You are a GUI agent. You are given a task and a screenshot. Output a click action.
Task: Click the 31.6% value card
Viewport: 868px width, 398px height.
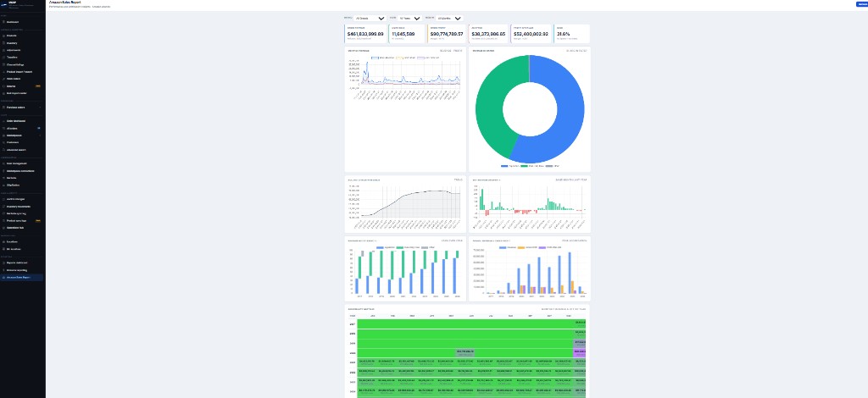[572, 34]
